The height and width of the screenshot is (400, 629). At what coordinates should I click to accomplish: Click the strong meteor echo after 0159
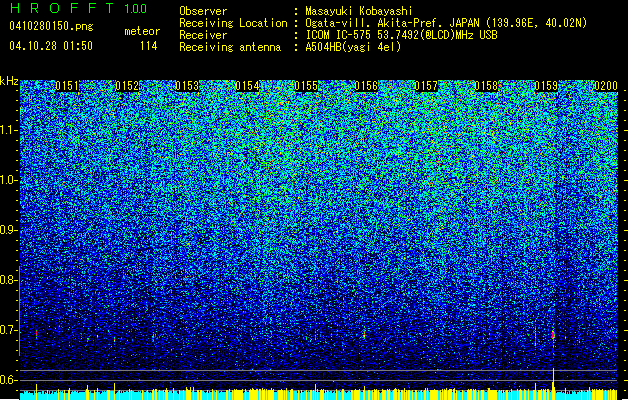tap(553, 335)
